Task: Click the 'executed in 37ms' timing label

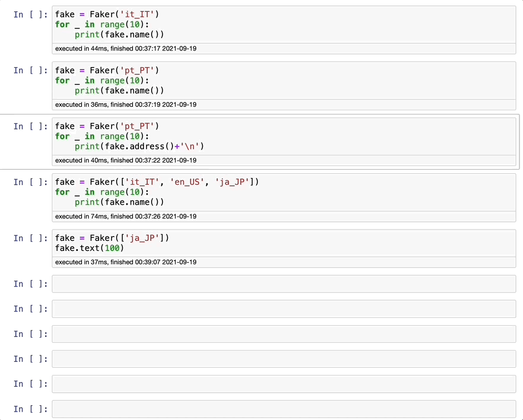Action: coord(126,262)
